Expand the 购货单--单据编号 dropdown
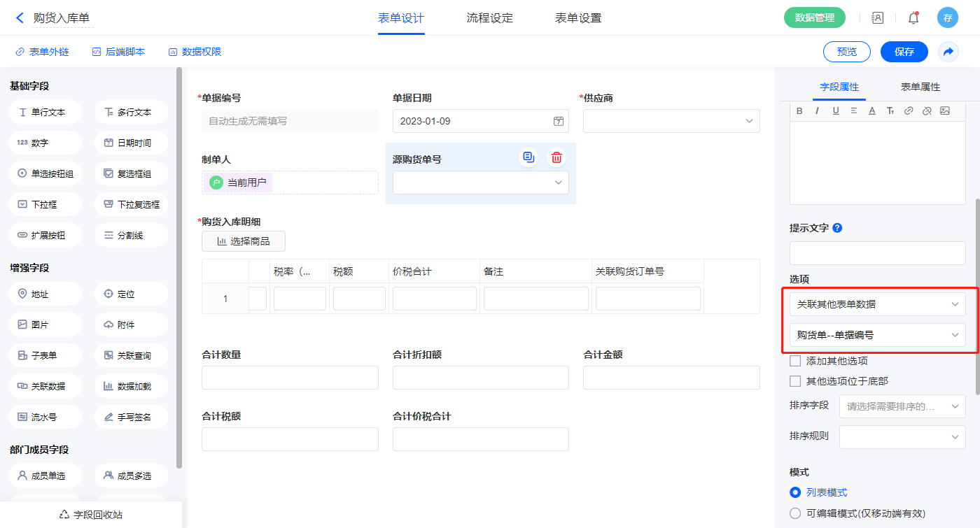 (877, 335)
